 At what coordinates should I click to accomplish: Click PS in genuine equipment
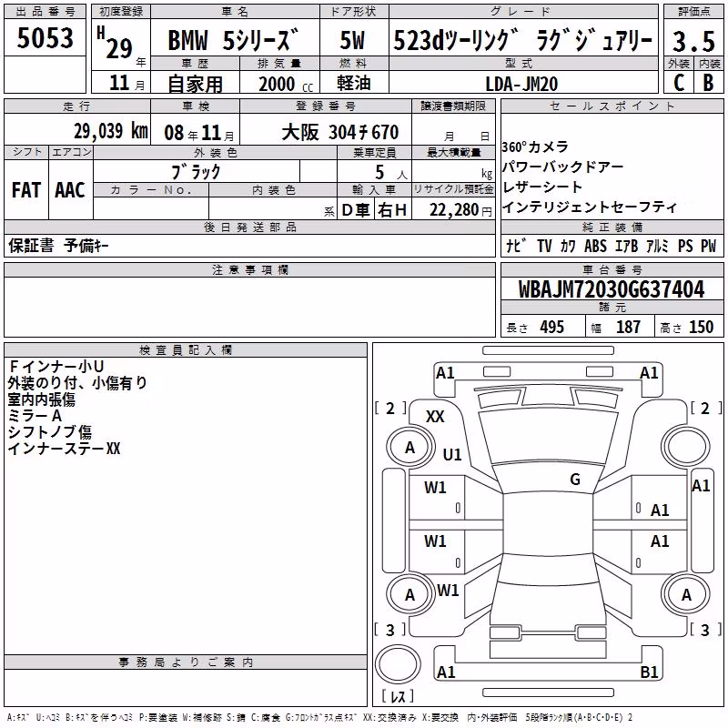coord(685,246)
